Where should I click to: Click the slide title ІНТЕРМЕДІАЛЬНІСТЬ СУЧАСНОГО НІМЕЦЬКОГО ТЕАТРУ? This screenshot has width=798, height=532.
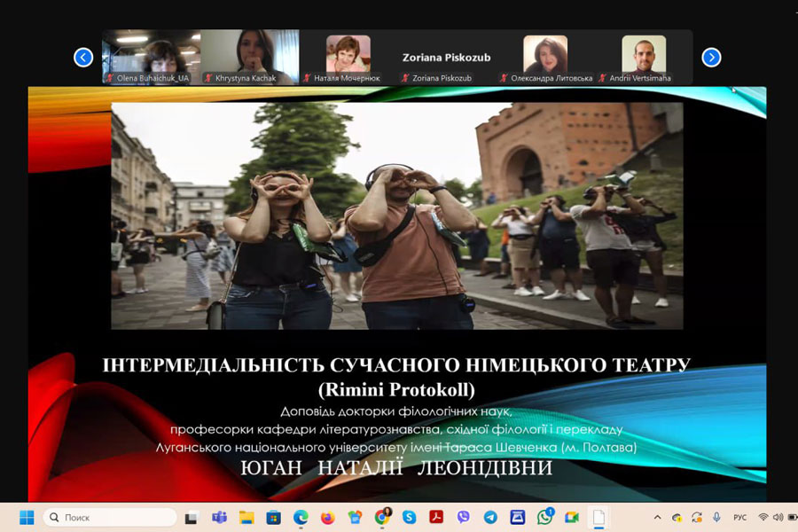click(396, 365)
